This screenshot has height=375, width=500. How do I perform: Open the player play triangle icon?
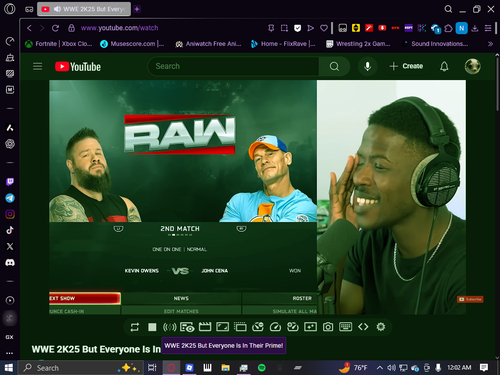310,28
